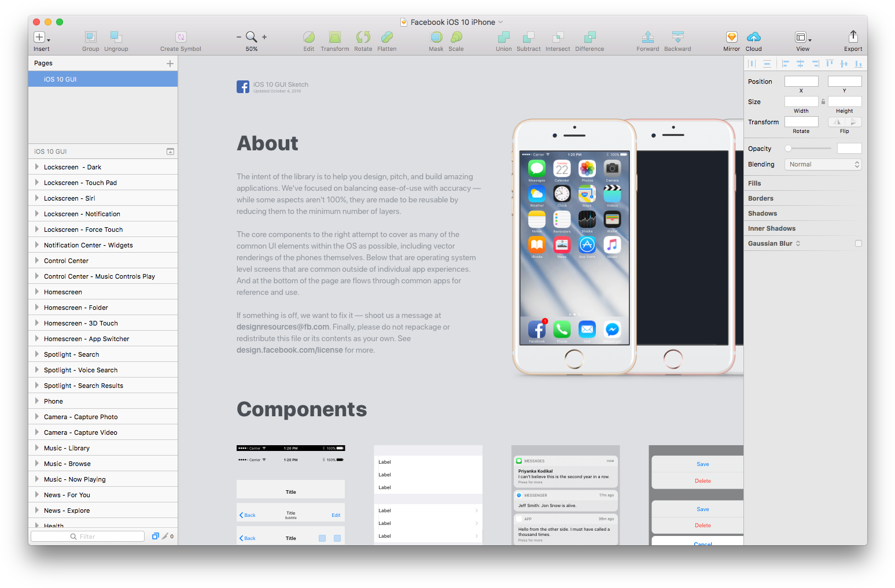Open the View options menu
Viewport: 895px width, 588px height.
coord(802,37)
